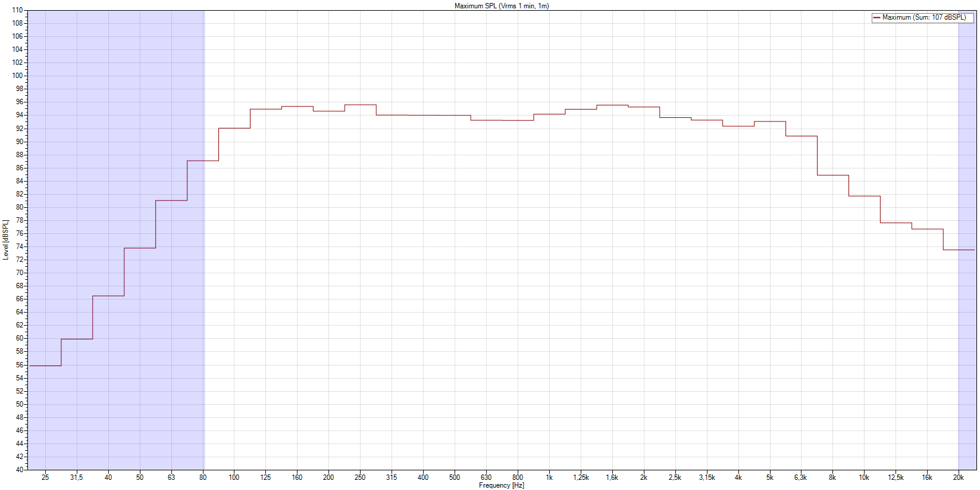This screenshot has height=490, width=980.
Task: Select the 'Frequency [Hz]' axis title
Action: (502, 485)
